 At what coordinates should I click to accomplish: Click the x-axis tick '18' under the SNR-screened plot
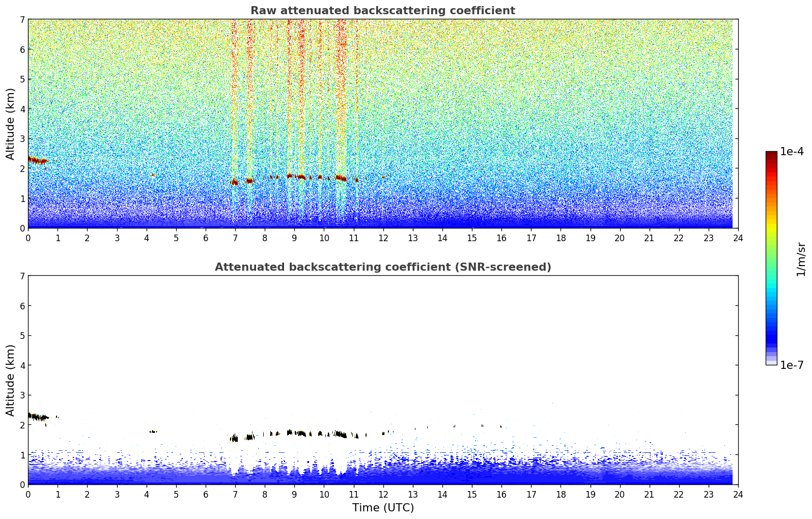pyautogui.click(x=561, y=494)
